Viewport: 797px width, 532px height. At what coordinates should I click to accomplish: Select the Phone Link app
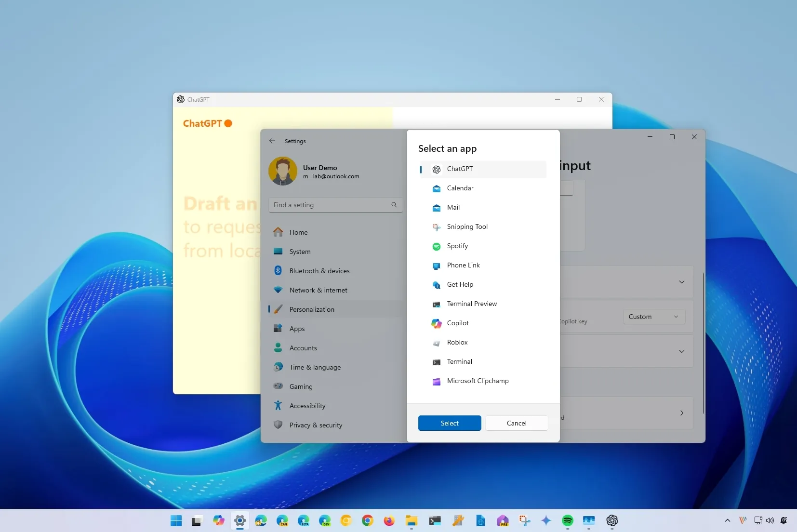pos(463,265)
